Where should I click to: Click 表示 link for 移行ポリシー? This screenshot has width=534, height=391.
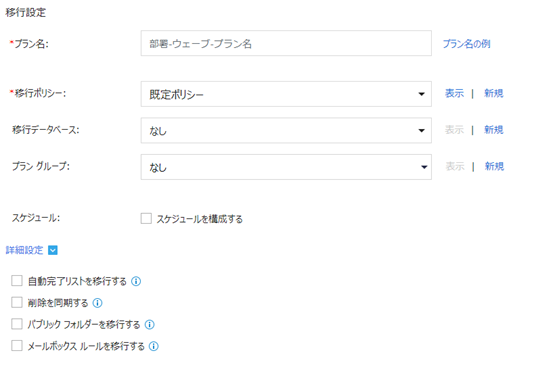pos(454,93)
